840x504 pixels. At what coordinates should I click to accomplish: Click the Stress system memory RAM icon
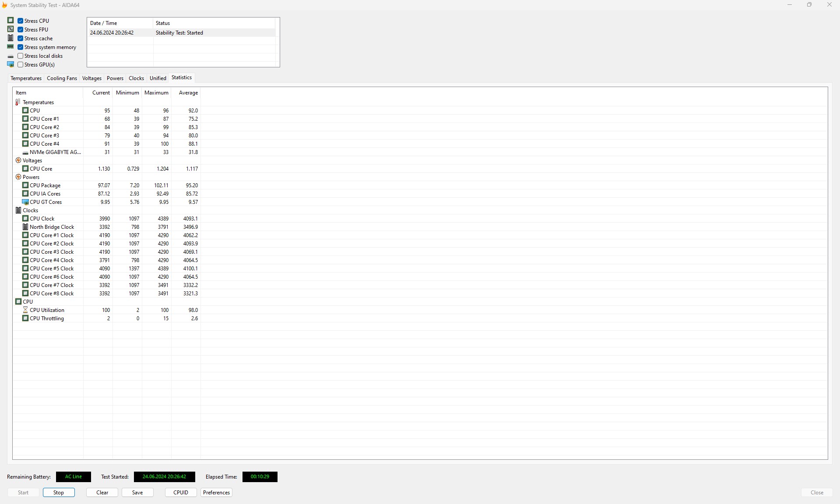point(11,47)
